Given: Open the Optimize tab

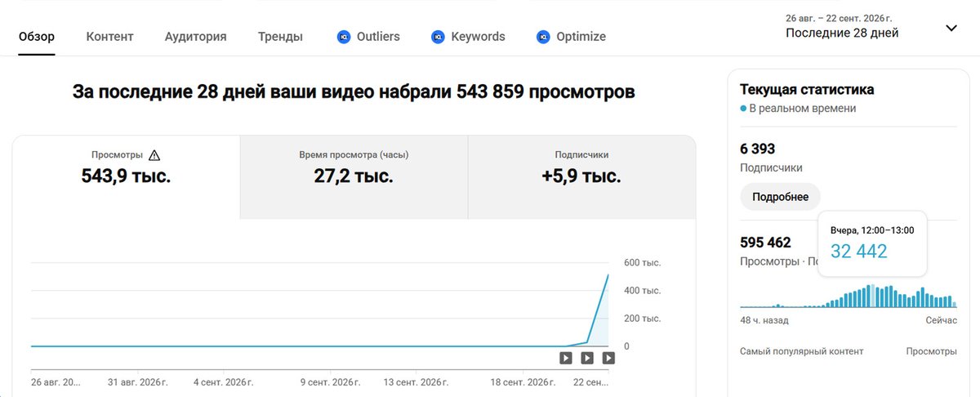Looking at the screenshot, I should [571, 37].
